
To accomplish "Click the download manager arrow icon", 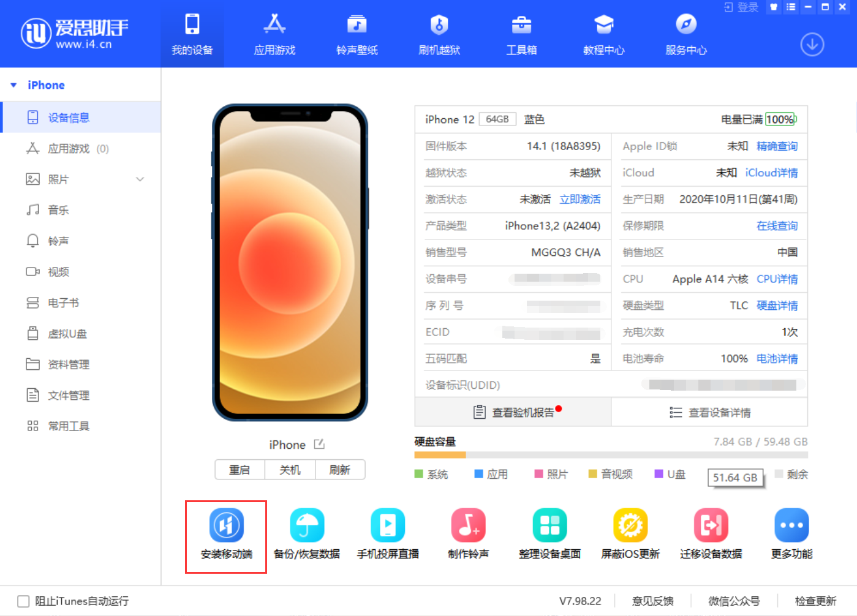I will [x=812, y=45].
